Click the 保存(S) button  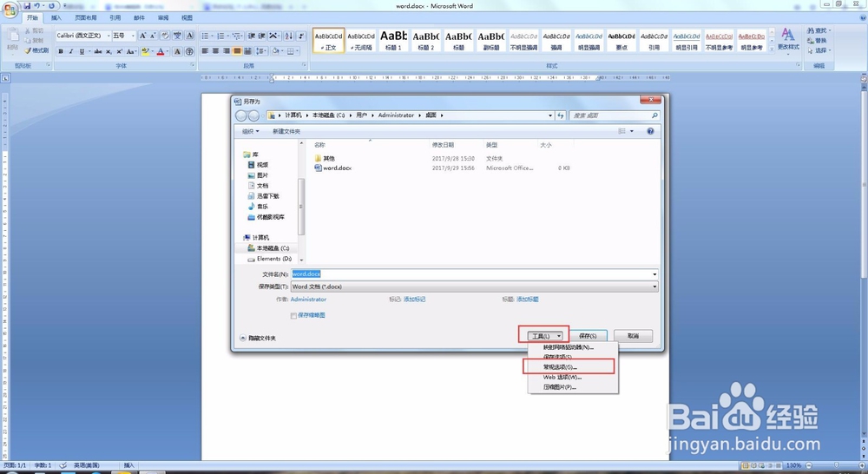[588, 336]
